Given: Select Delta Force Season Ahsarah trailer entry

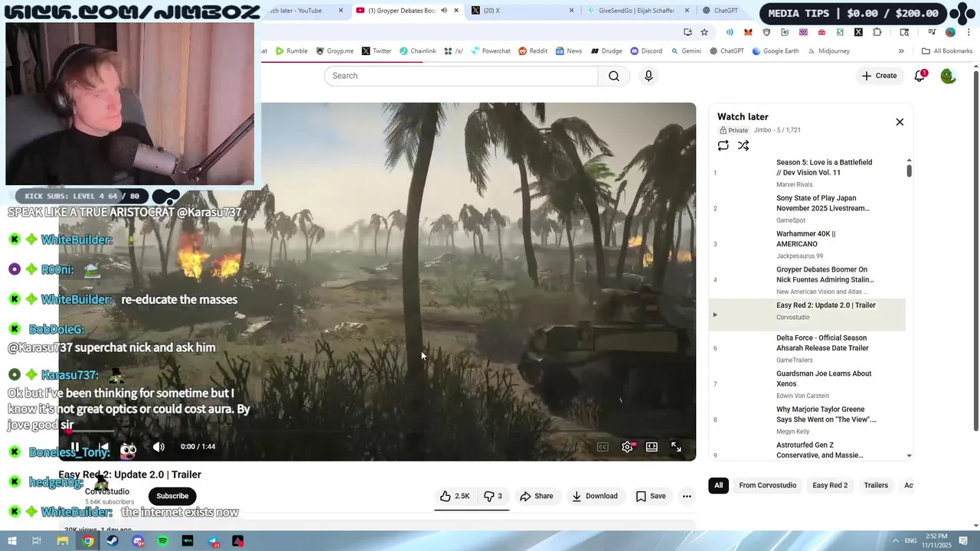Looking at the screenshot, I should [808, 348].
